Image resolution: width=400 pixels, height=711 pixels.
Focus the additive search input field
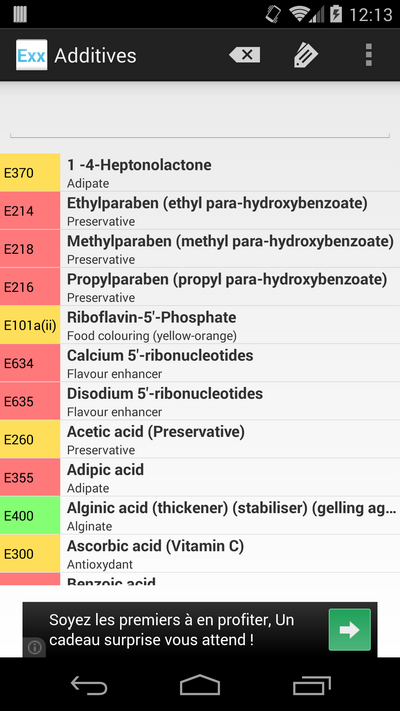coord(200,120)
